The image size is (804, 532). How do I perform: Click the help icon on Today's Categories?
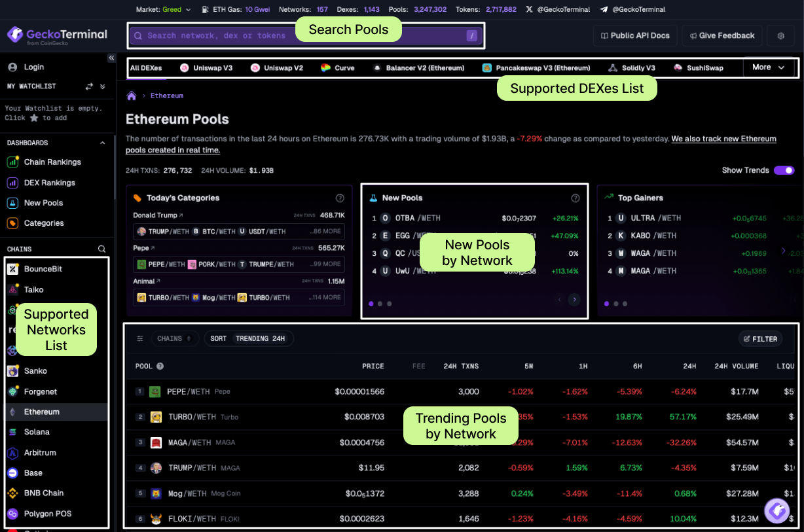pyautogui.click(x=340, y=198)
